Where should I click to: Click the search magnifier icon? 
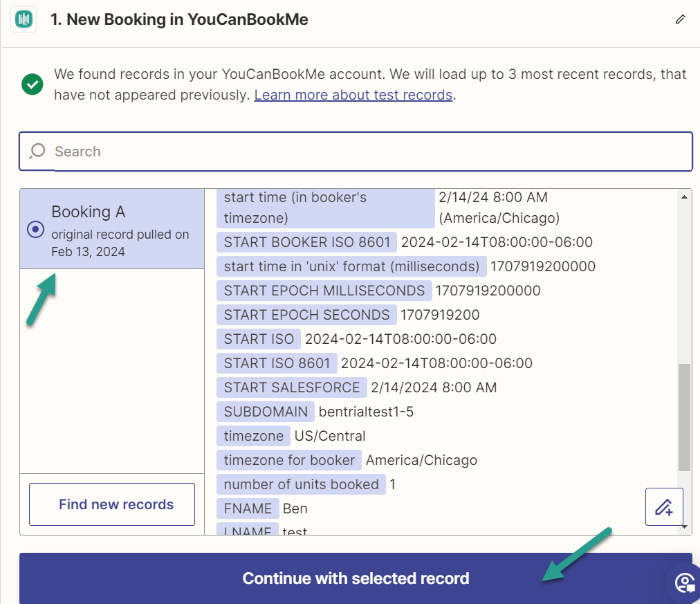tap(37, 151)
